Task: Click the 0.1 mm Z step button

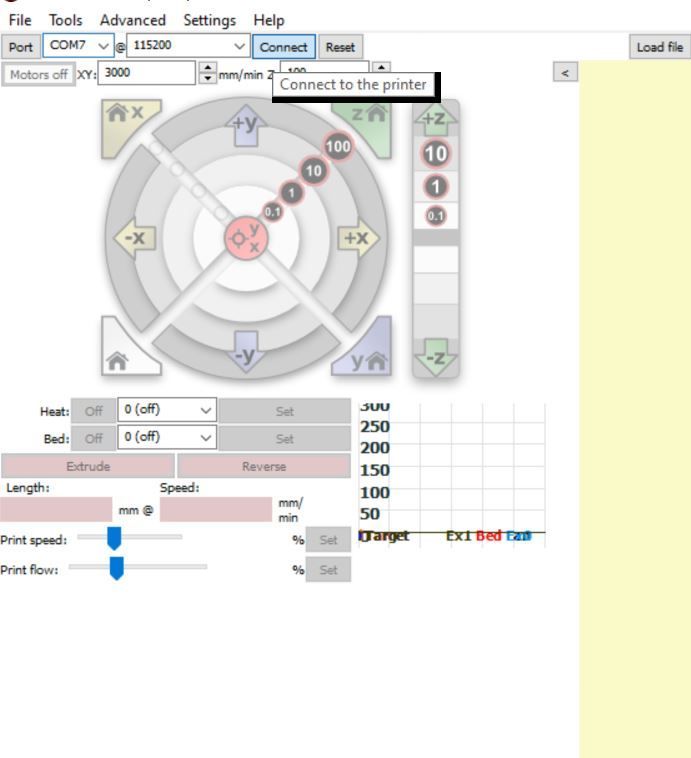Action: tap(436, 216)
